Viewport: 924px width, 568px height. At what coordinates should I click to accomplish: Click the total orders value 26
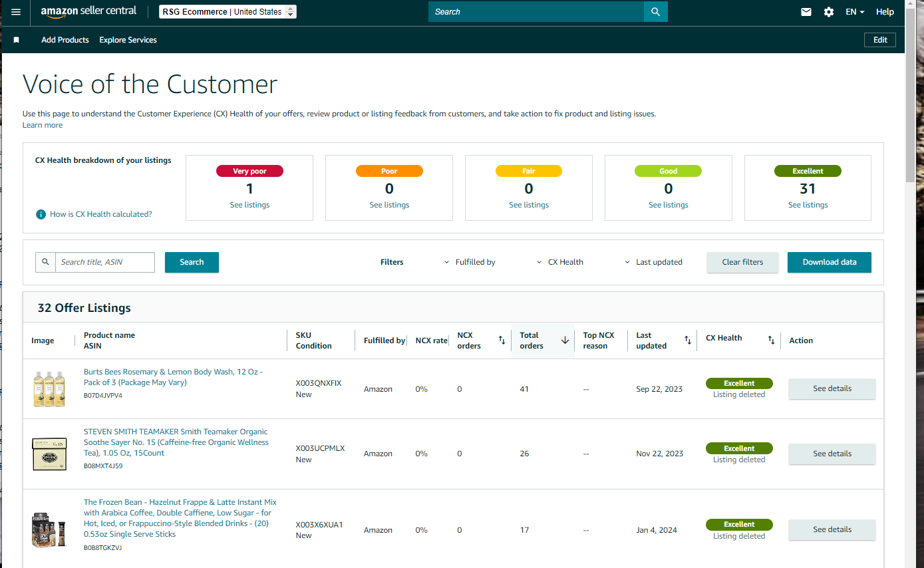coord(524,454)
